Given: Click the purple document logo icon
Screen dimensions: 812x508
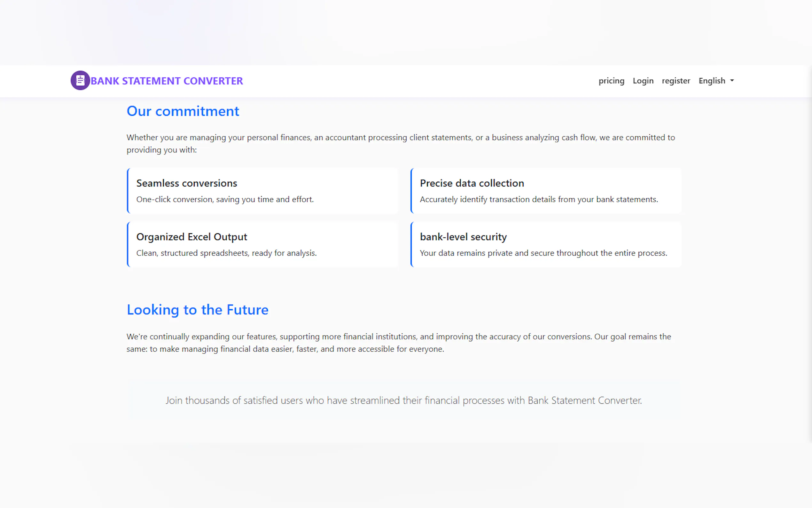Looking at the screenshot, I should pyautogui.click(x=80, y=80).
